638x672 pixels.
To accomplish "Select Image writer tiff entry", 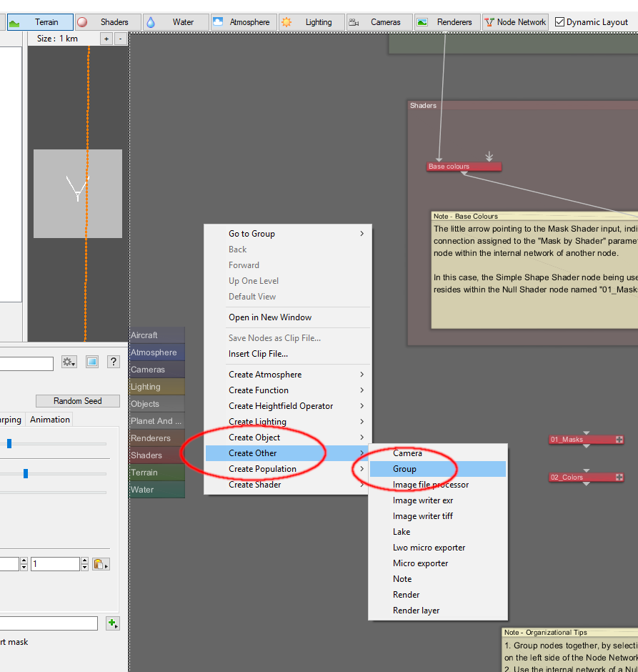I will [438, 516].
